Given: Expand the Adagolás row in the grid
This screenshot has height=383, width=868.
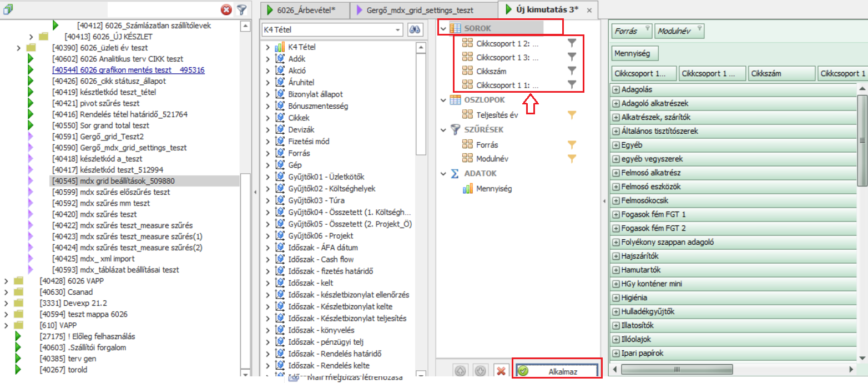Looking at the screenshot, I should coord(615,89).
